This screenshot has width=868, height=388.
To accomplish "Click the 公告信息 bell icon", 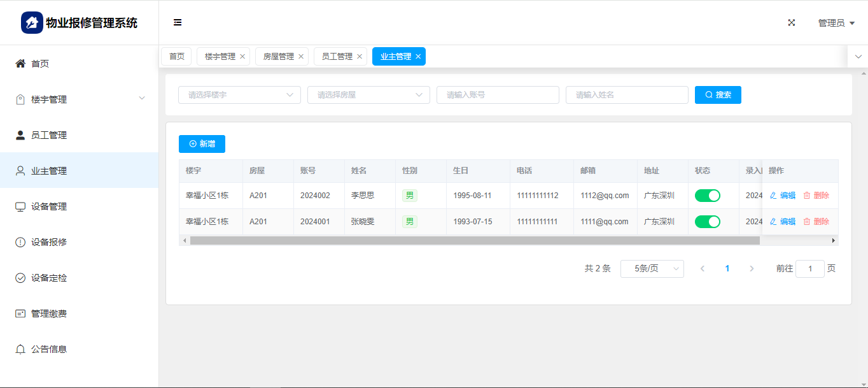I will point(20,349).
